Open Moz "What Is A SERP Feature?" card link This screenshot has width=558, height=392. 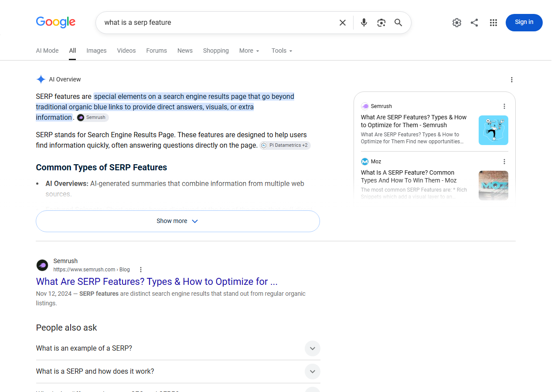pyautogui.click(x=408, y=176)
